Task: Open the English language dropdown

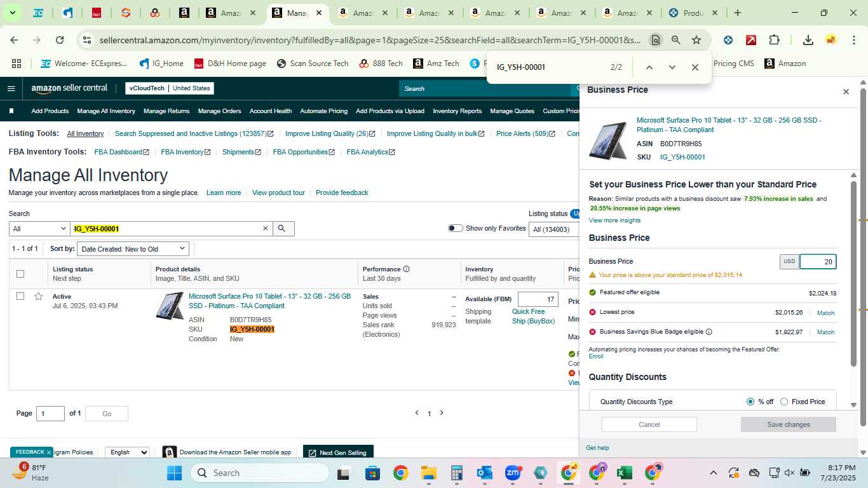Action: point(127,452)
